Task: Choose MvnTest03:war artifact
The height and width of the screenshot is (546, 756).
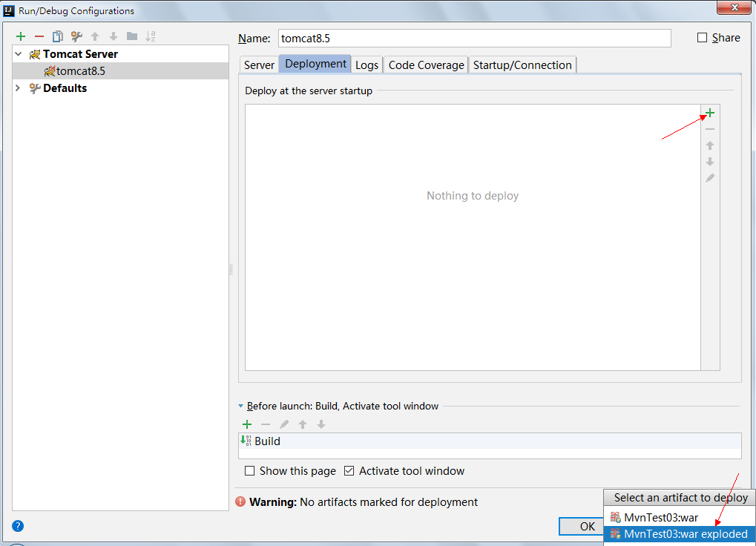Action: click(680, 518)
